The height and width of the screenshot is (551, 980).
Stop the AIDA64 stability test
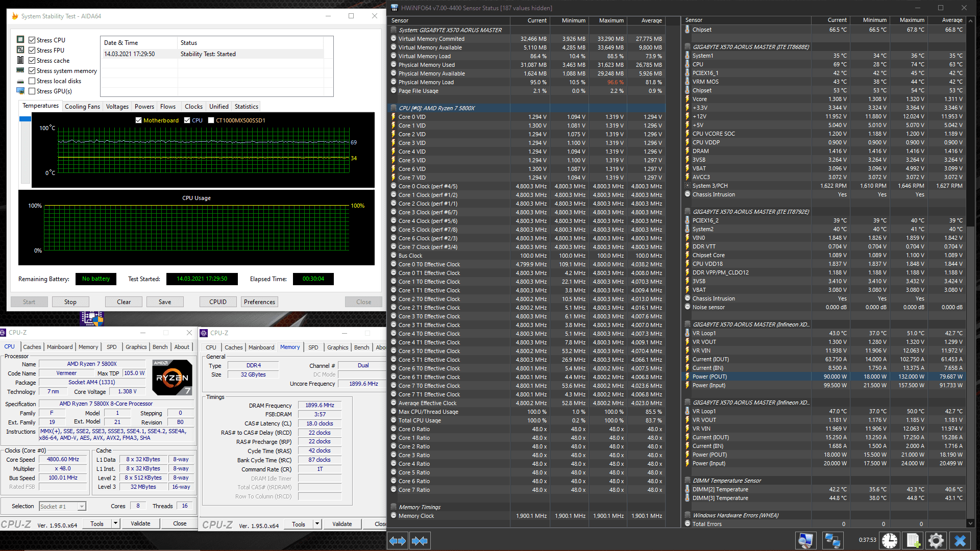[x=70, y=302]
